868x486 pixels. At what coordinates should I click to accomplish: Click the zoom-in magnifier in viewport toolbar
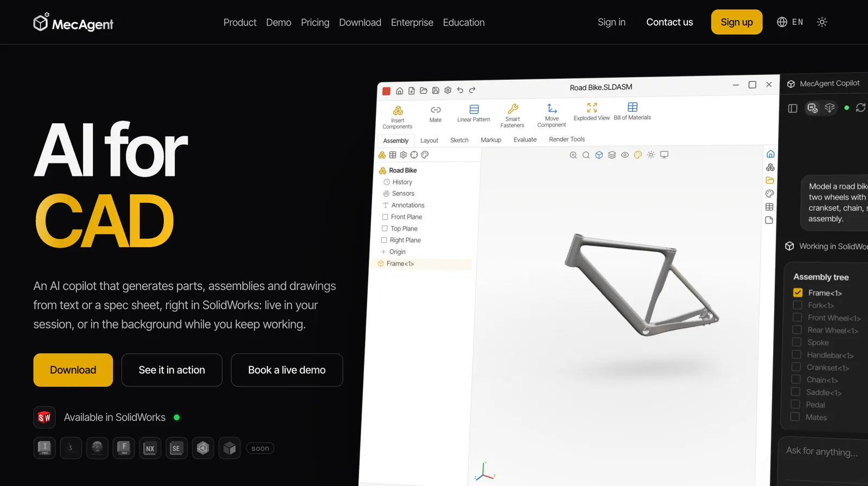click(x=573, y=155)
